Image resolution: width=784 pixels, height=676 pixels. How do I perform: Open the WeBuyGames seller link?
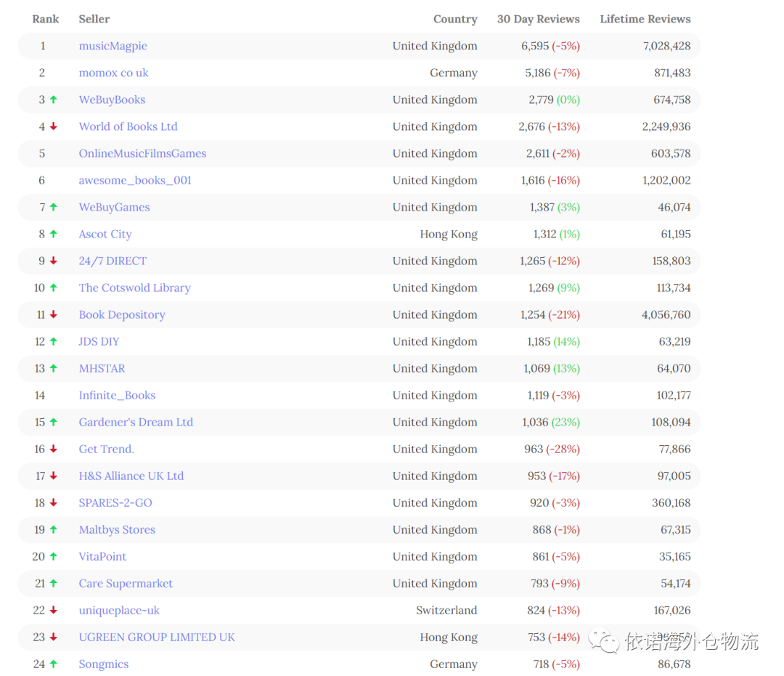coord(115,208)
